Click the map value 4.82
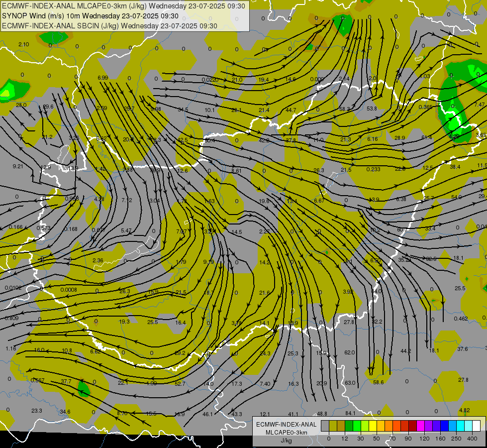This screenshot has width=487, height=448. coord(464,410)
